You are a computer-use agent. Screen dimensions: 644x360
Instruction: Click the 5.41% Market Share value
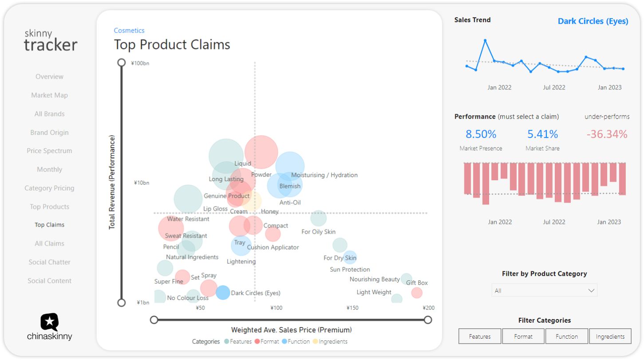point(542,134)
